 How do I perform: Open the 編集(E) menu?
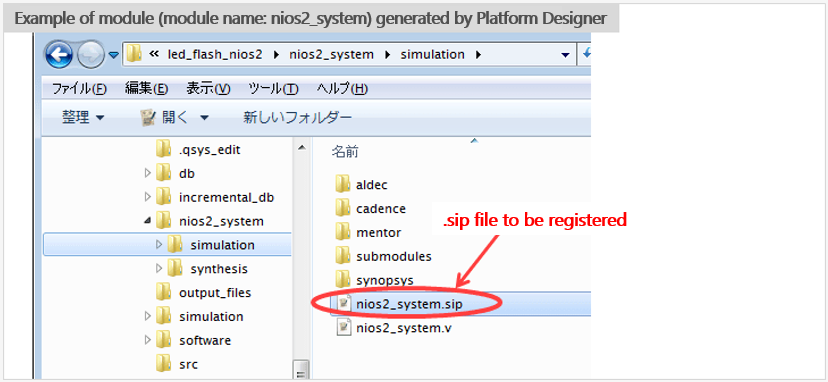pyautogui.click(x=146, y=89)
